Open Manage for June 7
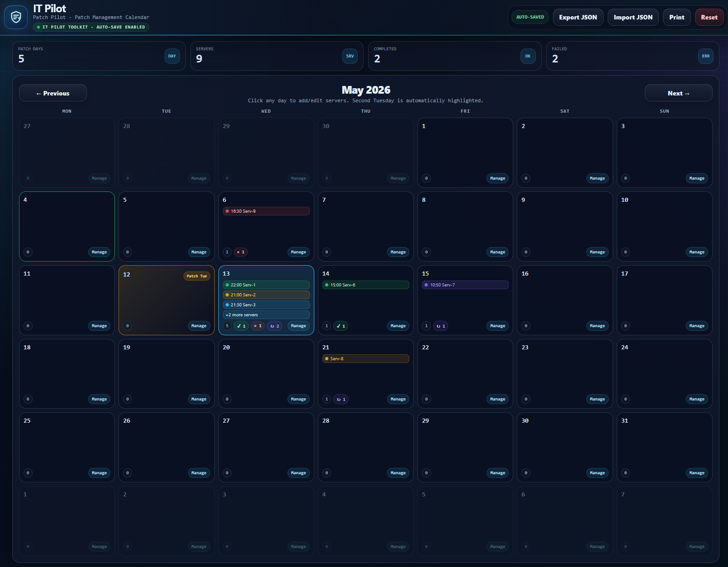The height and width of the screenshot is (567, 728). point(697,547)
